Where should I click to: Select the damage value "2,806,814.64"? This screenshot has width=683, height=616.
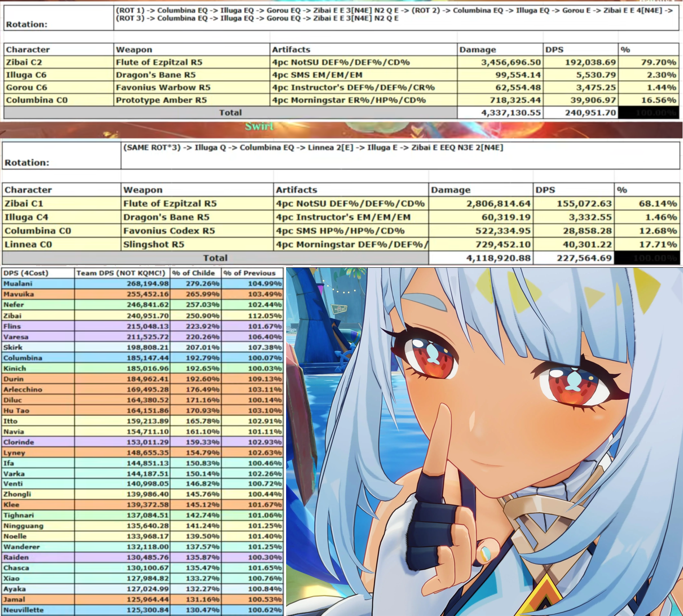point(481,204)
